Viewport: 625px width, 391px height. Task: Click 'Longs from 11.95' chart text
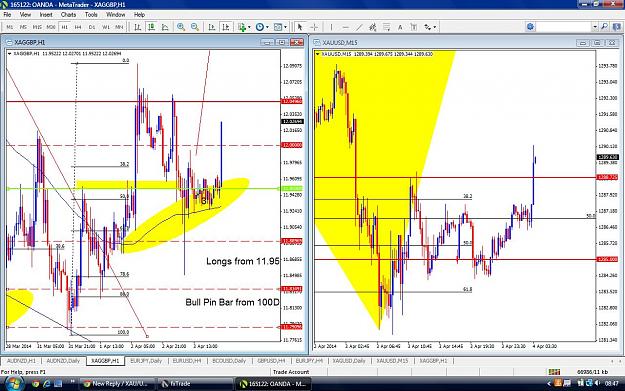[x=242, y=261]
